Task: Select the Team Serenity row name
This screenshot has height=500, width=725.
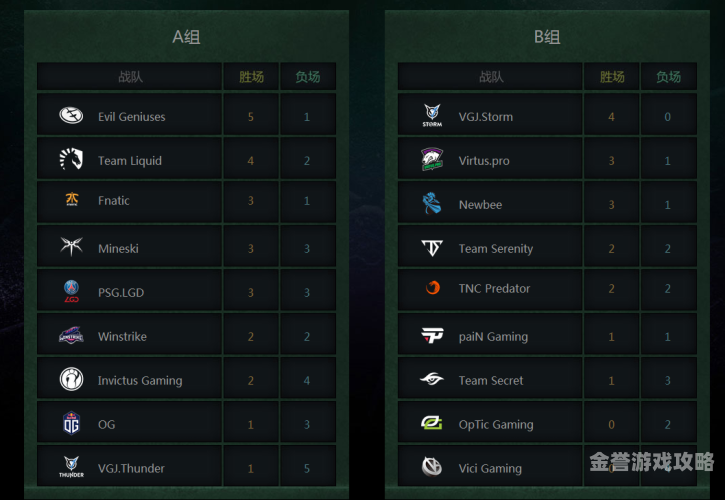Action: [x=496, y=249]
